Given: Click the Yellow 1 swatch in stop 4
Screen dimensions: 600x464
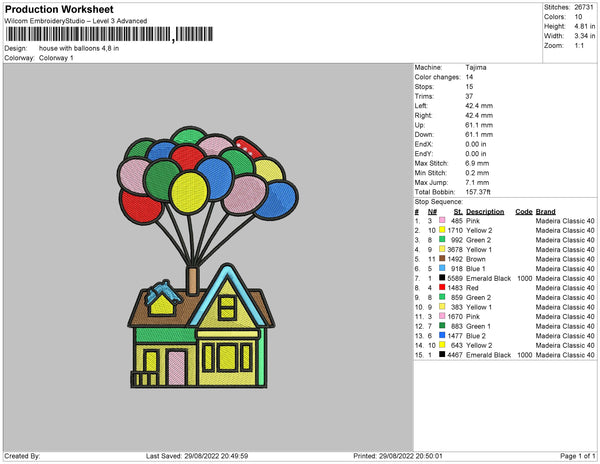Looking at the screenshot, I should pos(442,249).
